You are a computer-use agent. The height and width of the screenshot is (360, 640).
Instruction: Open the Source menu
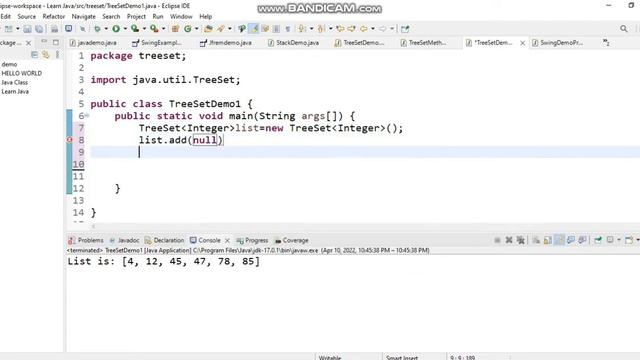[27, 16]
